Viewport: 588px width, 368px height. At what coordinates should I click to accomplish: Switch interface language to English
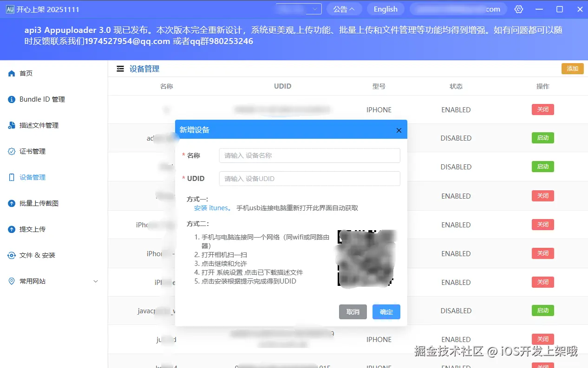[x=385, y=9]
